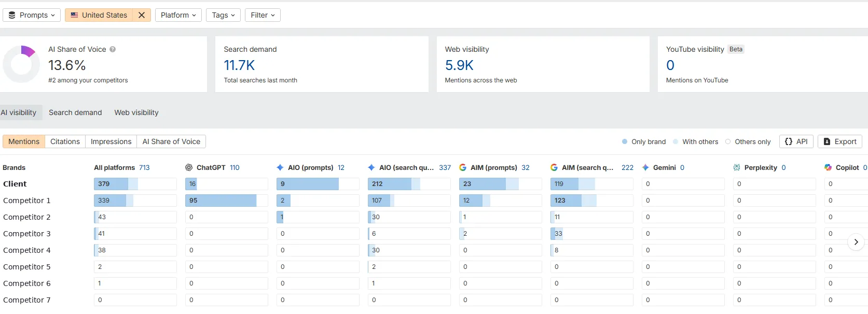Open the Prompts dropdown
The width and height of the screenshot is (868, 314).
32,15
